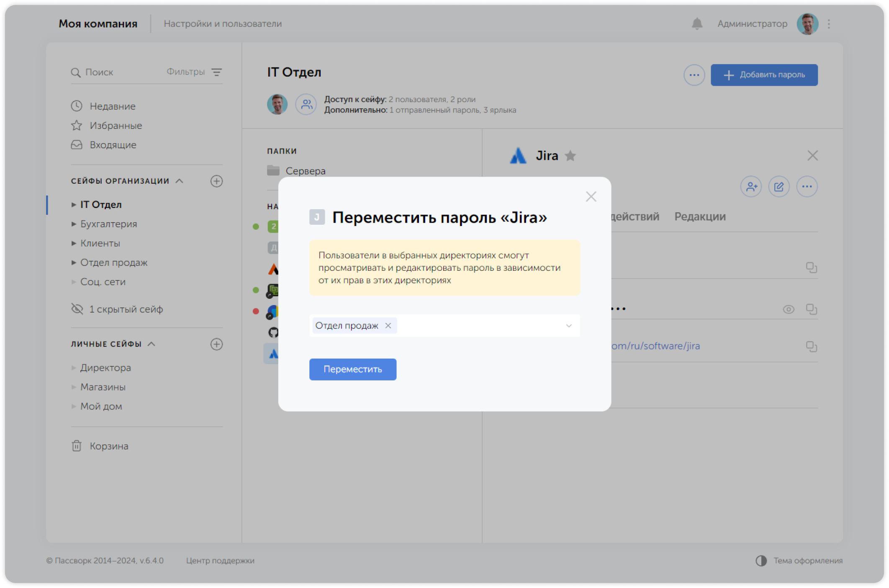Open the Центр поддержки link
This screenshot has width=889, height=588.
220,561
